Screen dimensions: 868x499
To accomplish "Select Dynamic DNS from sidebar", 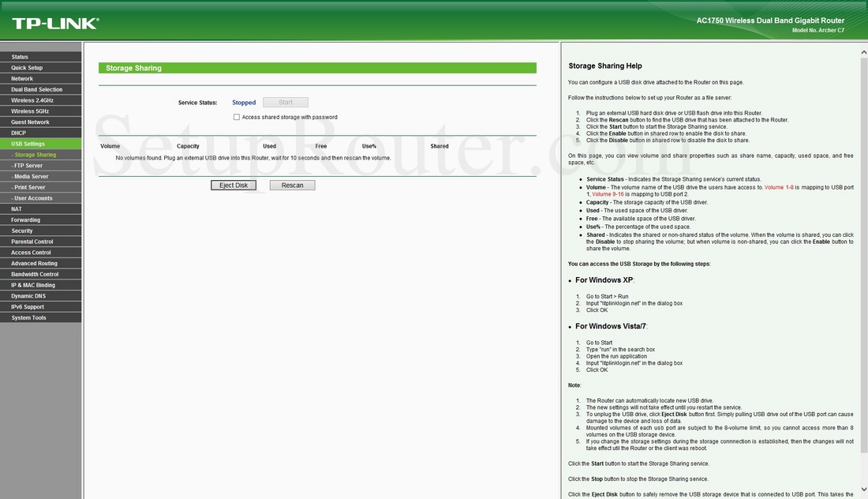I will click(41, 296).
